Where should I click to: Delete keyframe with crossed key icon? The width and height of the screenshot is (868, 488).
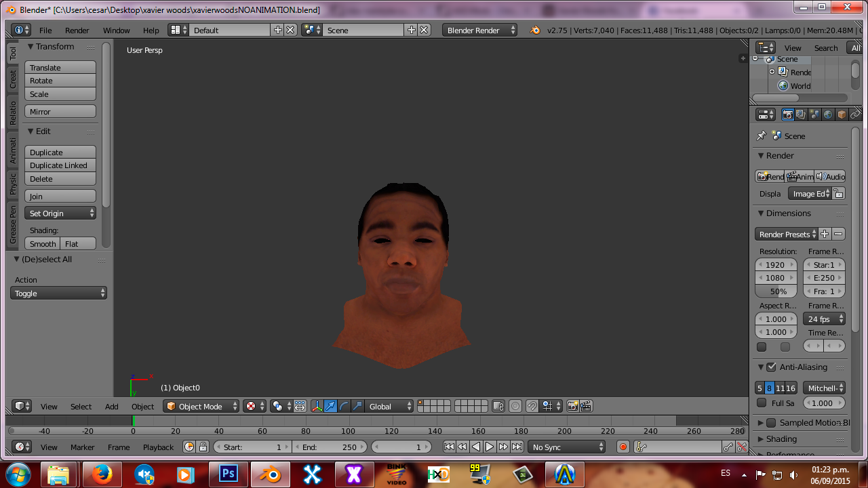(x=742, y=447)
